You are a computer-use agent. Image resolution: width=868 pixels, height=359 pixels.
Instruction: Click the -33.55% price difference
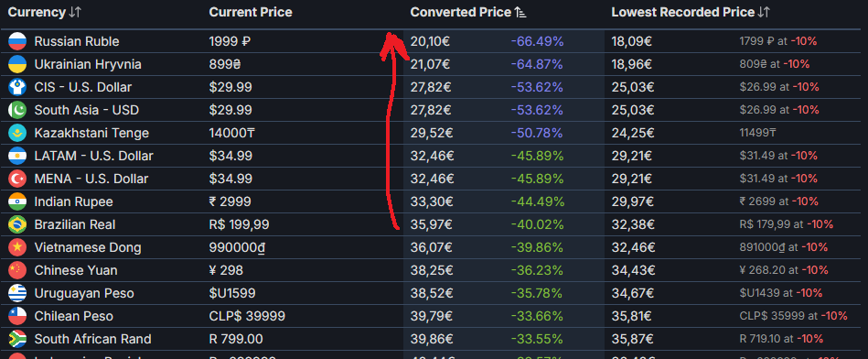(537, 339)
